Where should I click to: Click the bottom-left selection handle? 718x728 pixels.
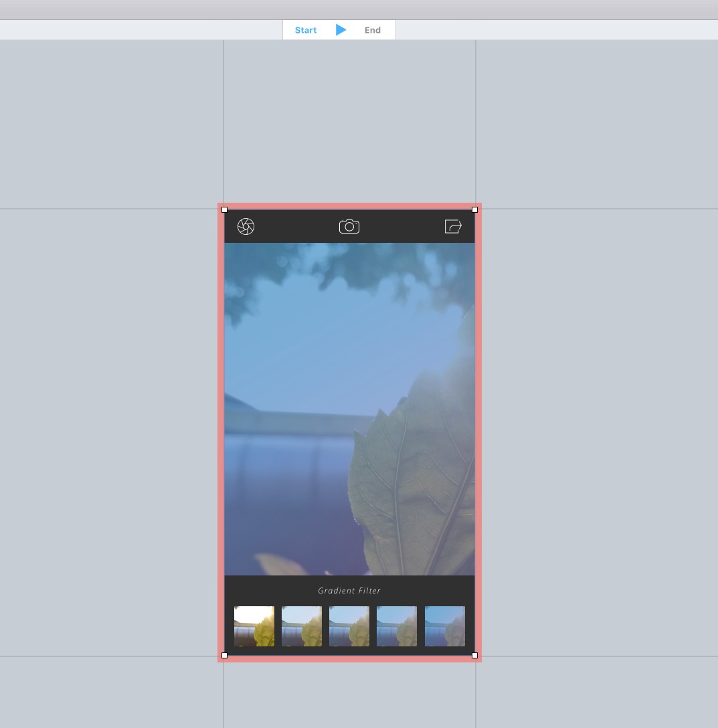[x=224, y=655]
